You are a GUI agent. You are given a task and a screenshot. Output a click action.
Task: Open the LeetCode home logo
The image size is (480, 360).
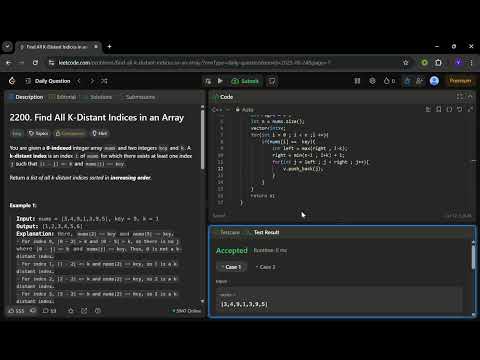pyautogui.click(x=12, y=81)
